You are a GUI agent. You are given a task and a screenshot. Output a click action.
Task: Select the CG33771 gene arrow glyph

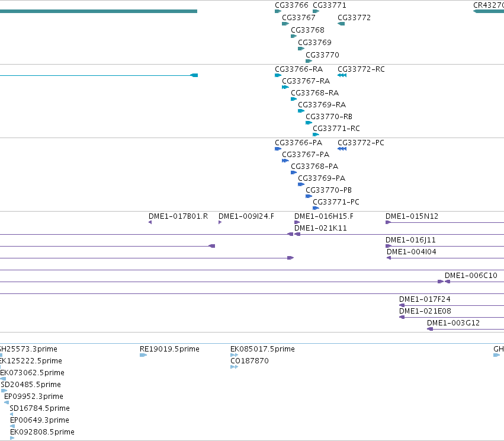pyautogui.click(x=316, y=11)
